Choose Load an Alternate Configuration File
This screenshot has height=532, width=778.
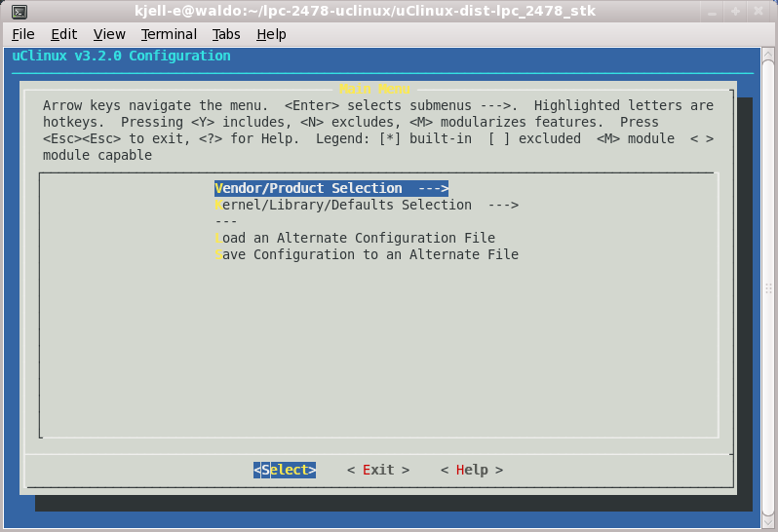coord(355,238)
